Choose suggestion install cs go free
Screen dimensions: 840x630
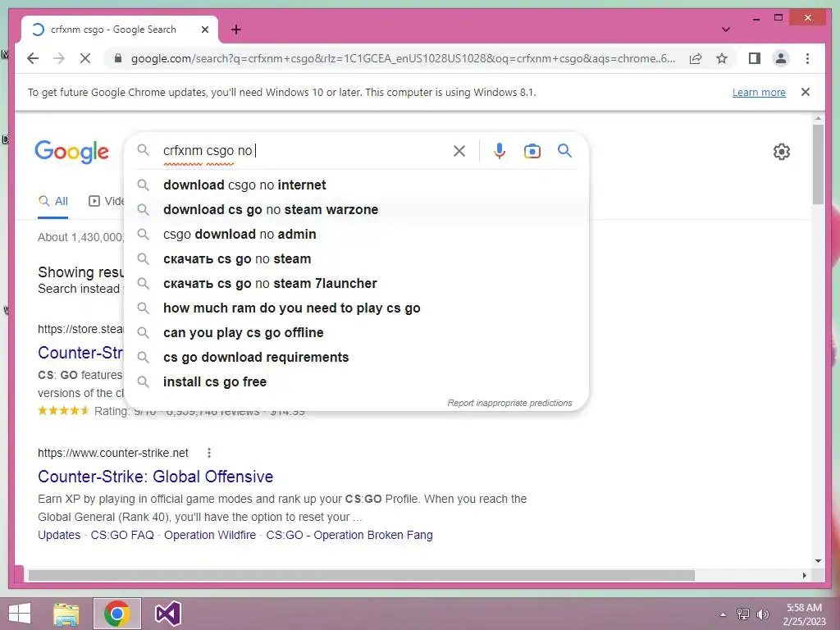pyautogui.click(x=356, y=382)
